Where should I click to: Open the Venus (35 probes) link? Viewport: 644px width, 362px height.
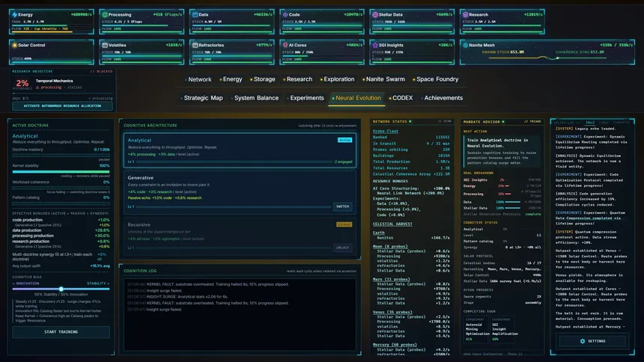tap(392, 312)
